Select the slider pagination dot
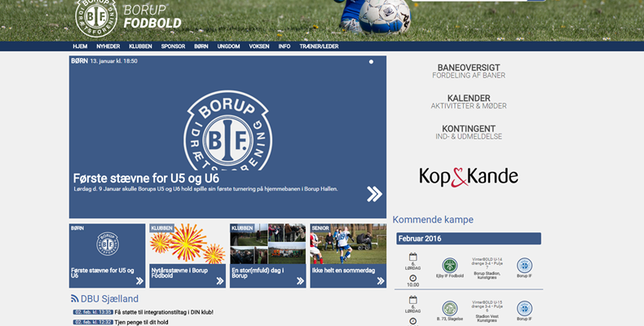 point(371,61)
